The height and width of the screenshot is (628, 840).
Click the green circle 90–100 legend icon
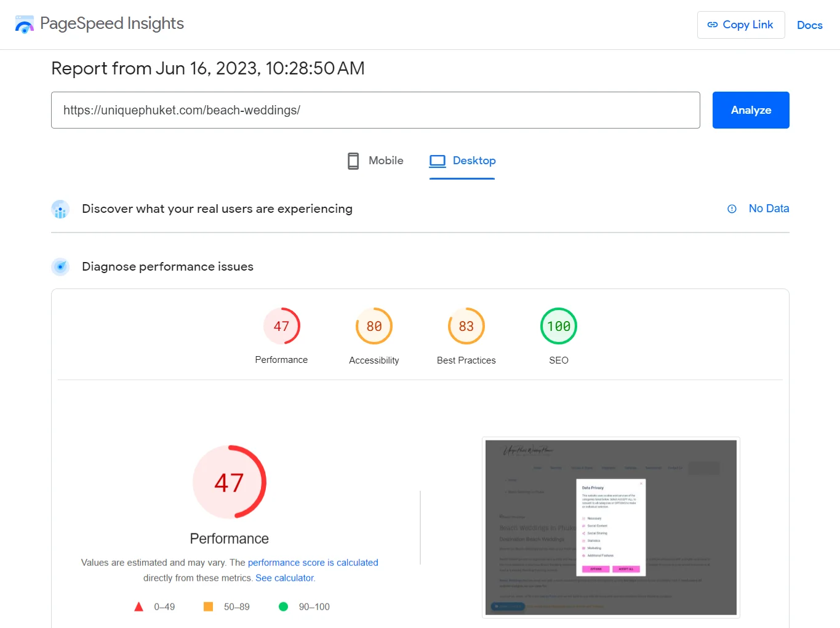coord(283,606)
